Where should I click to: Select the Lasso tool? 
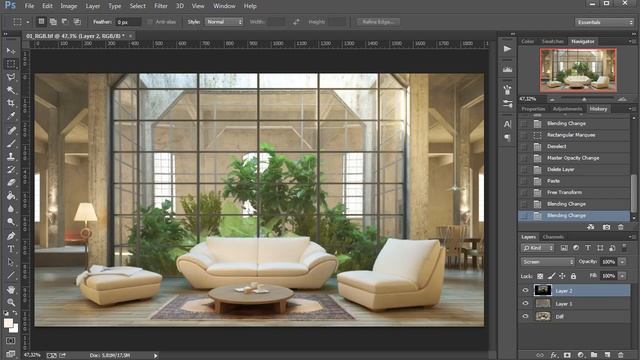coord(11,77)
